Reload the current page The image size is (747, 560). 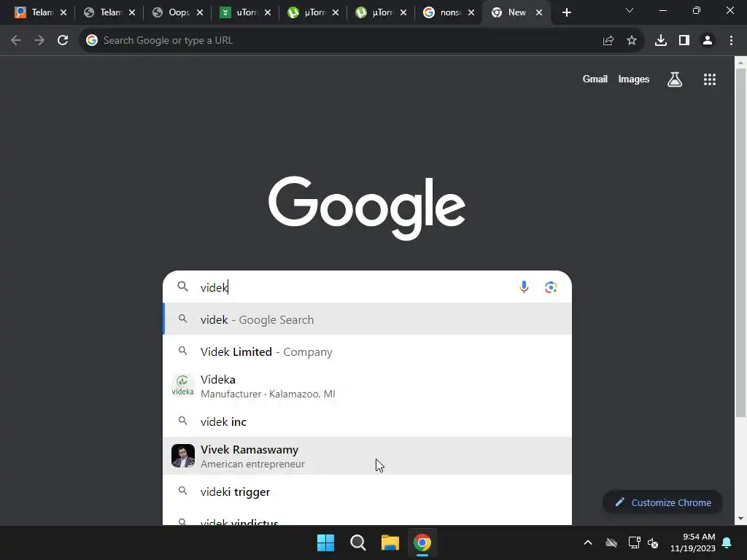point(63,41)
